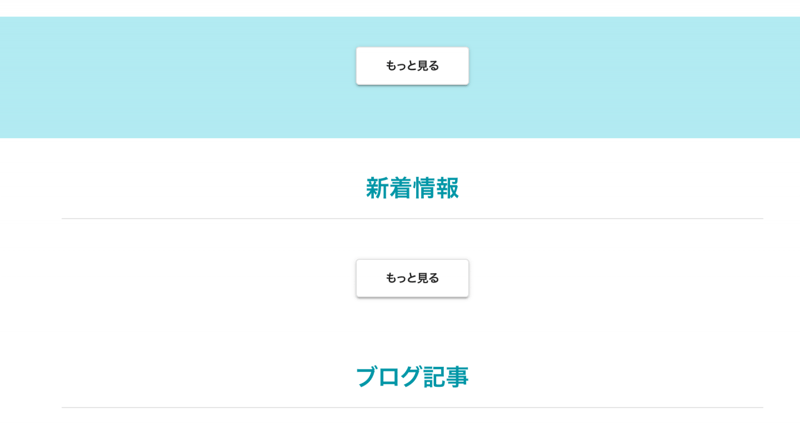This screenshot has height=433, width=800.
Task: Click the 新着情報 section heading
Action: tap(412, 188)
